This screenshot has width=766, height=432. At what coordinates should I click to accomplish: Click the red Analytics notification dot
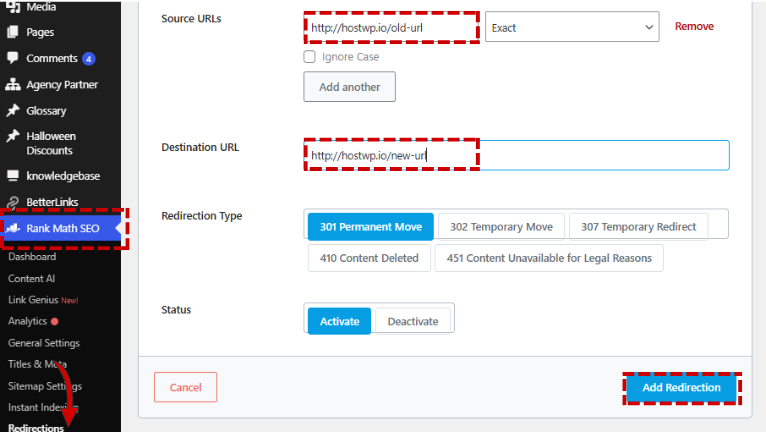tap(55, 322)
